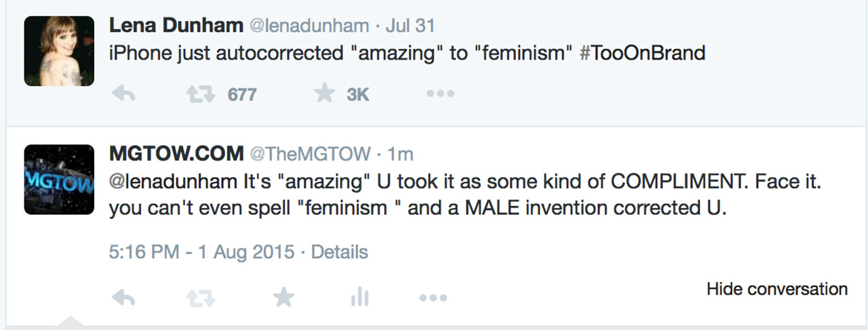Open the Details link of the reply
Viewport: 868px width, 330px height.
pyautogui.click(x=339, y=253)
